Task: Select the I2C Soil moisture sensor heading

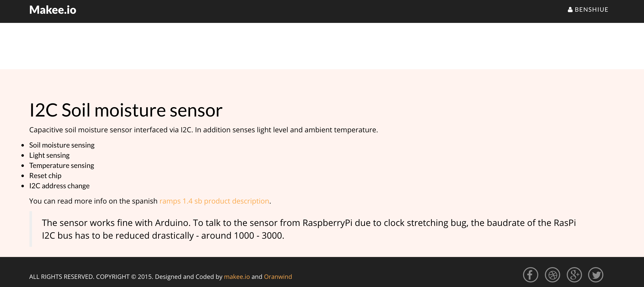Action: (x=126, y=110)
